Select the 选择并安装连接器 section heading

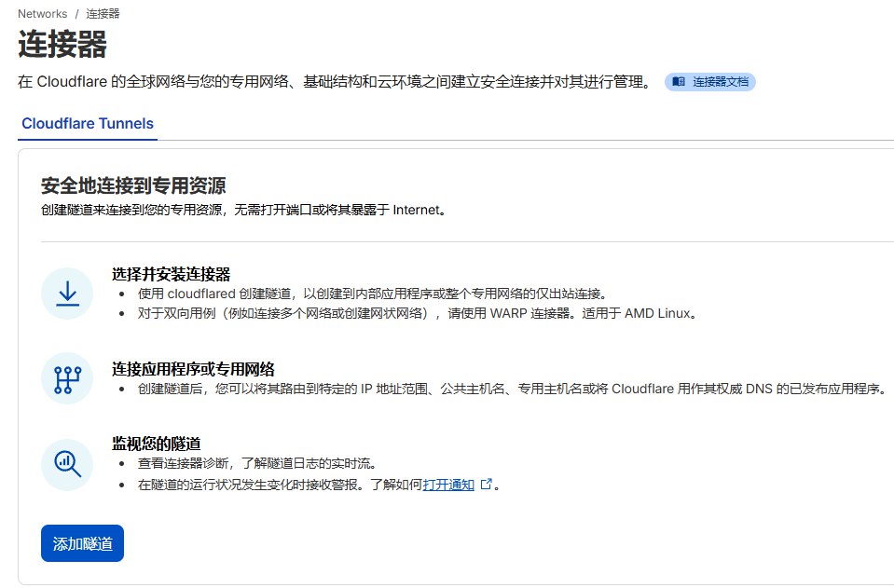click(171, 274)
